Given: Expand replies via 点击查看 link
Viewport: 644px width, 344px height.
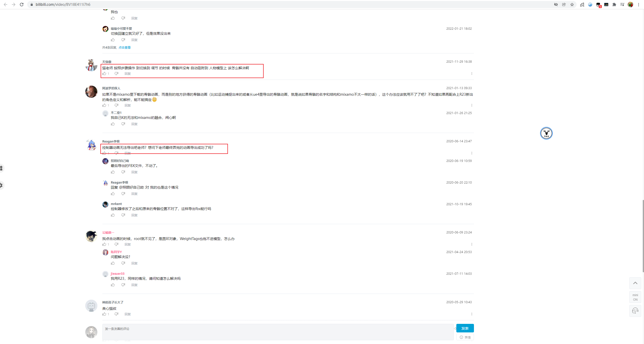Looking at the screenshot, I should [125, 47].
